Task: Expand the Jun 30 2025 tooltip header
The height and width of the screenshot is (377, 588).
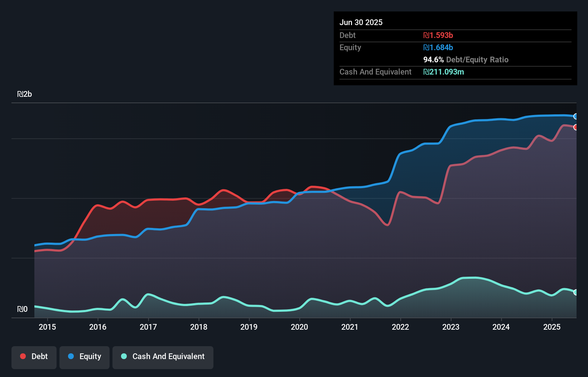Action: click(x=361, y=22)
